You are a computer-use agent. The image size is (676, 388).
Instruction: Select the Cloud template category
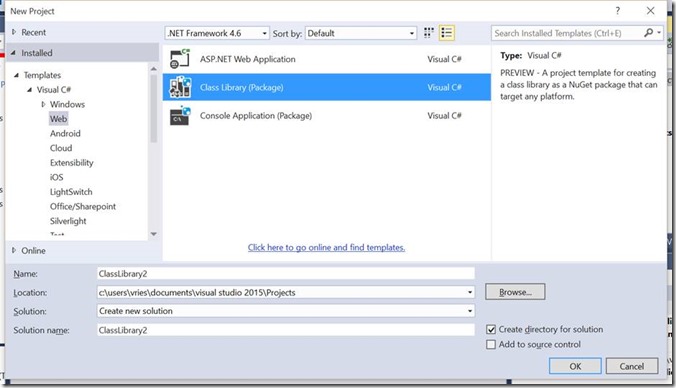click(x=61, y=148)
